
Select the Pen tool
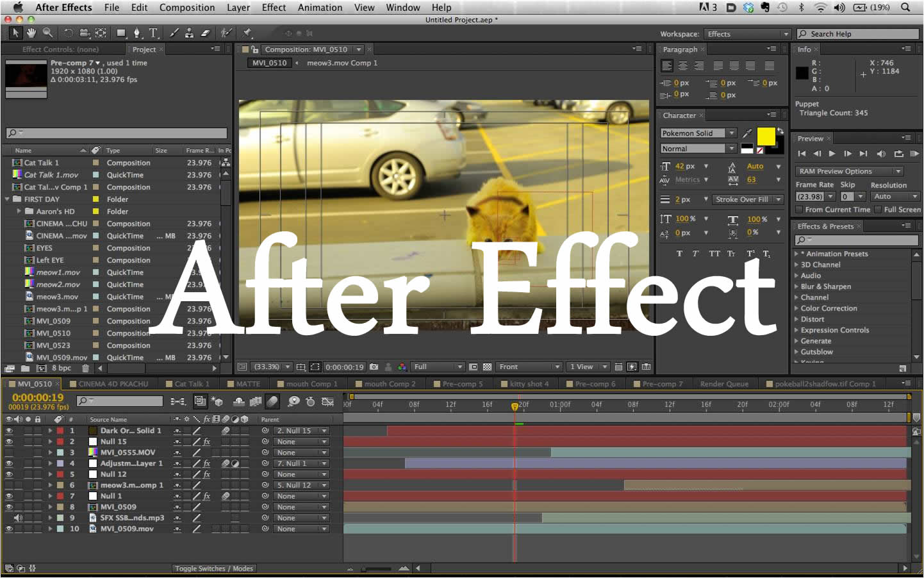tap(136, 33)
